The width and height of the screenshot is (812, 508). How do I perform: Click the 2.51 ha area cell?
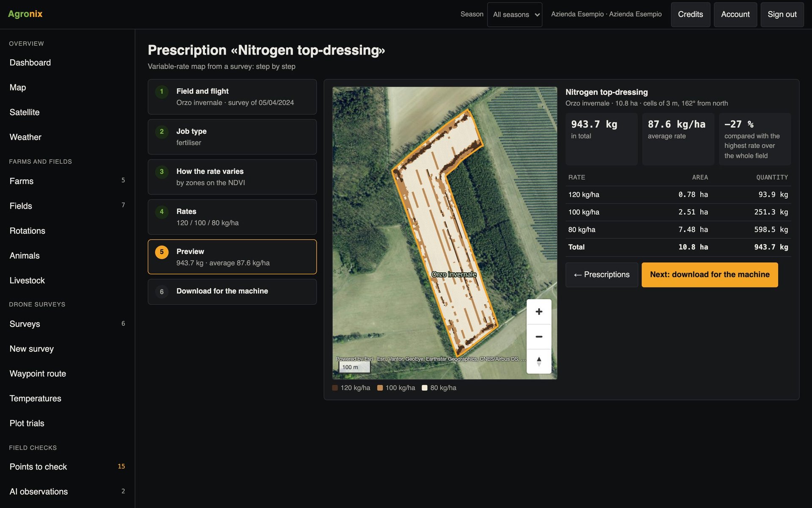pyautogui.click(x=693, y=212)
